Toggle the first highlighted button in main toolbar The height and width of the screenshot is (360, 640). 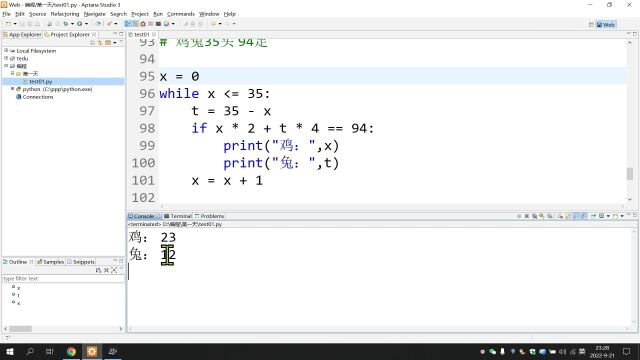[128, 24]
